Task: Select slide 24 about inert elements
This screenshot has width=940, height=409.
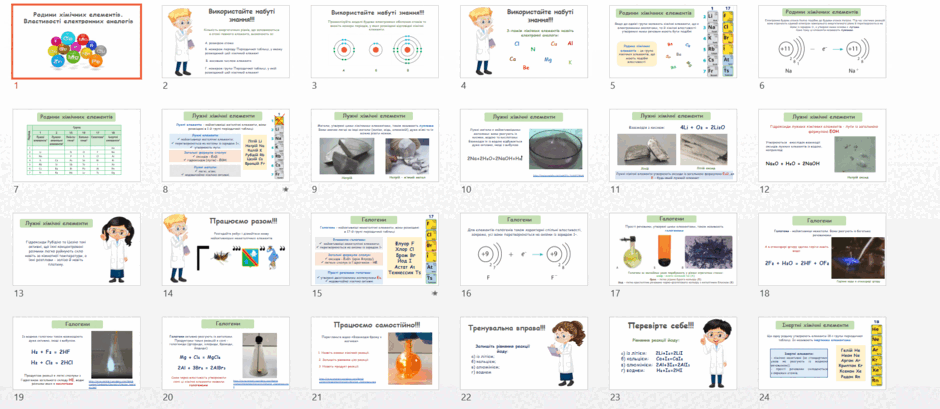Action: point(822,353)
